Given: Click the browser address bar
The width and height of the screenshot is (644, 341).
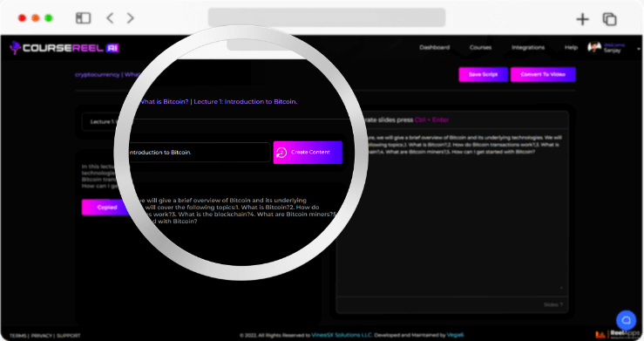Looking at the screenshot, I should (327, 17).
